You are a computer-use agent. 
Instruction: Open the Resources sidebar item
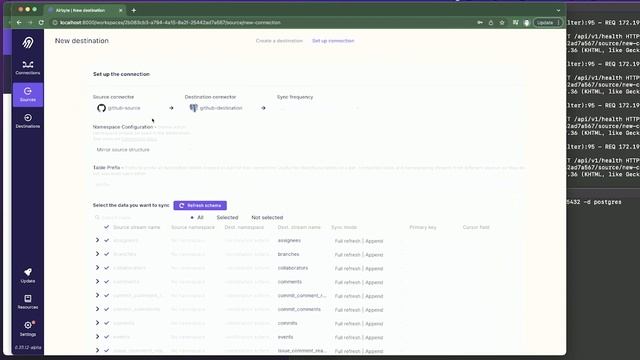click(x=28, y=302)
